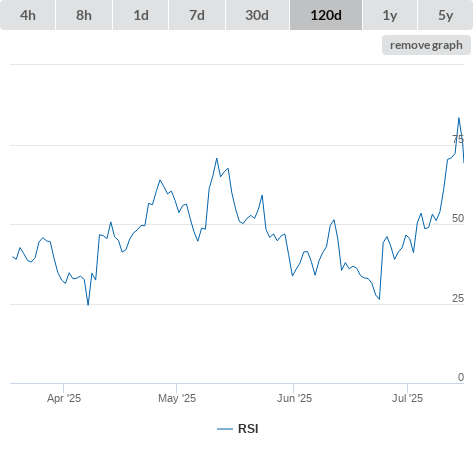Click the 75 level axis label
The width and height of the screenshot is (474, 455).
click(x=458, y=139)
